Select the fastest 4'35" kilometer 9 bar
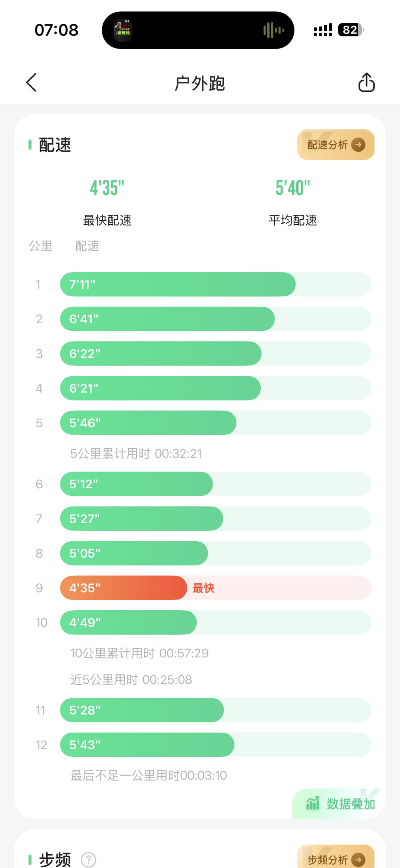The image size is (400, 868). tap(123, 588)
